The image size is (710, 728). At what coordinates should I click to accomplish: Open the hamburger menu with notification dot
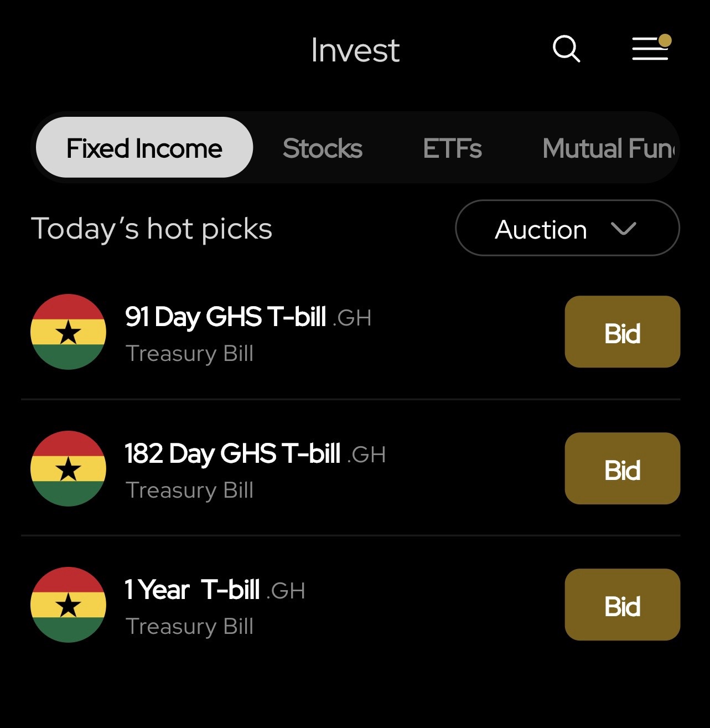pyautogui.click(x=650, y=49)
